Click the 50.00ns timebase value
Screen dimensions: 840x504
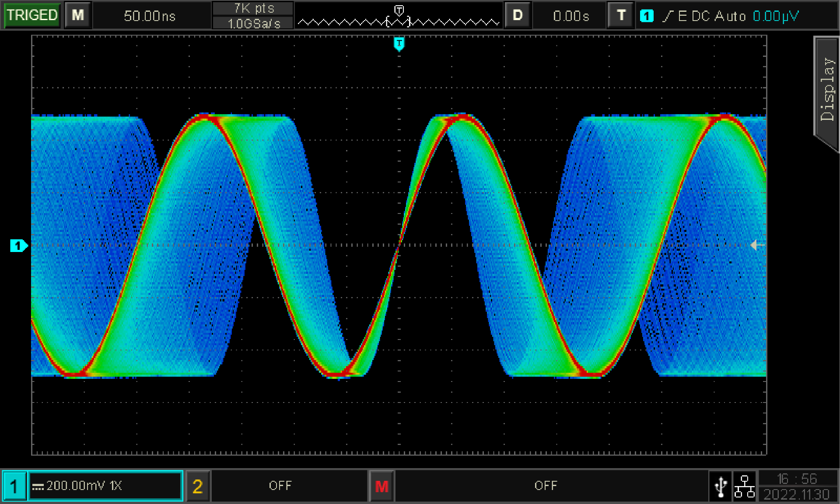(150, 16)
